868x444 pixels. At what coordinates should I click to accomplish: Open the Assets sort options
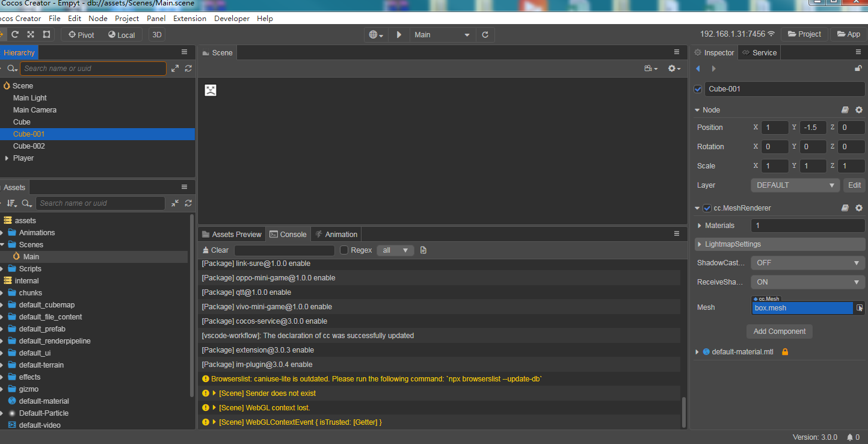coord(12,203)
